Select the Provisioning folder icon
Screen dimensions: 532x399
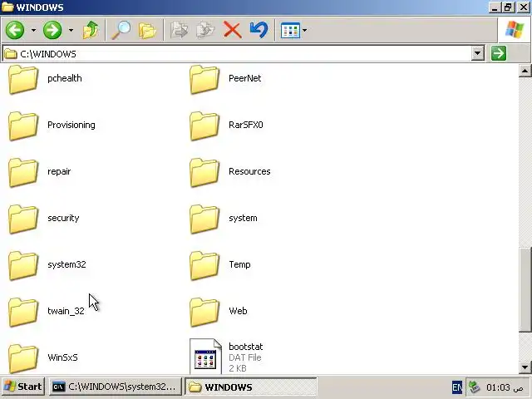click(x=23, y=126)
